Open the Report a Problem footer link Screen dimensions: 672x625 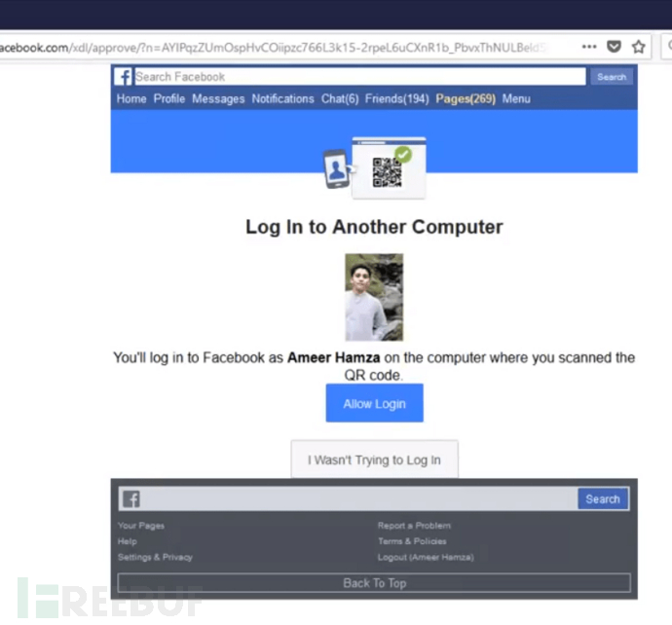pos(414,526)
